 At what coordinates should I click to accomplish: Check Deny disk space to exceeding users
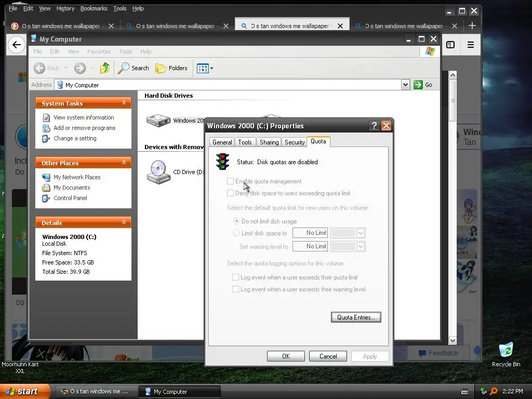pyautogui.click(x=230, y=193)
